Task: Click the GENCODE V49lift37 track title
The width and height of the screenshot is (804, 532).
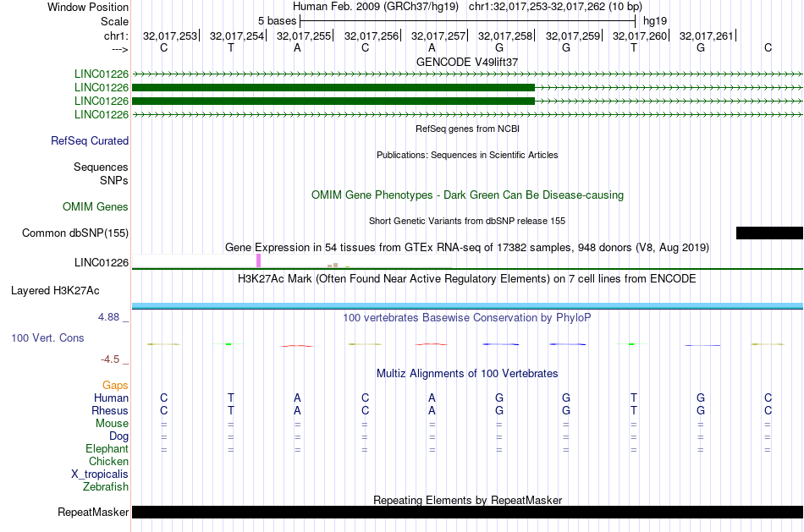Action: [467, 62]
